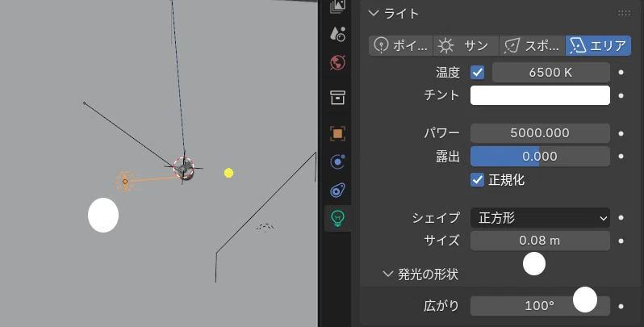Edit the 6500 K temperature field
This screenshot has height=327, width=644.
tap(550, 73)
